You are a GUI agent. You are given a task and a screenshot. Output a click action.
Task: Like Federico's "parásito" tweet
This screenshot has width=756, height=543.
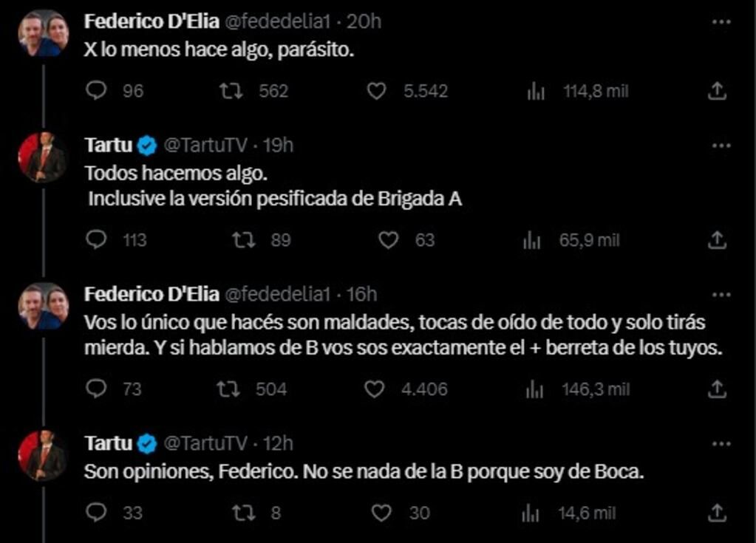377,91
